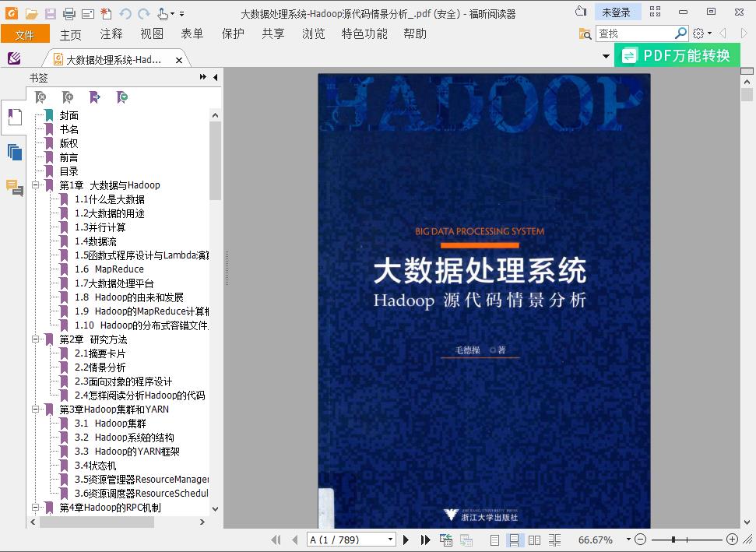This screenshot has height=552, width=756.
Task: Open the 视图 ribbon tab
Action: pos(151,33)
